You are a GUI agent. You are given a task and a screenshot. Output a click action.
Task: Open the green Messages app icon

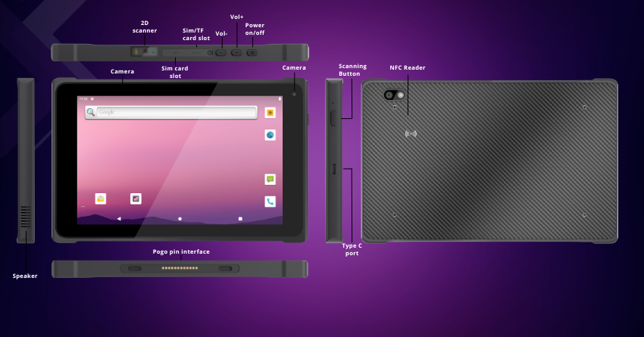[x=270, y=179]
